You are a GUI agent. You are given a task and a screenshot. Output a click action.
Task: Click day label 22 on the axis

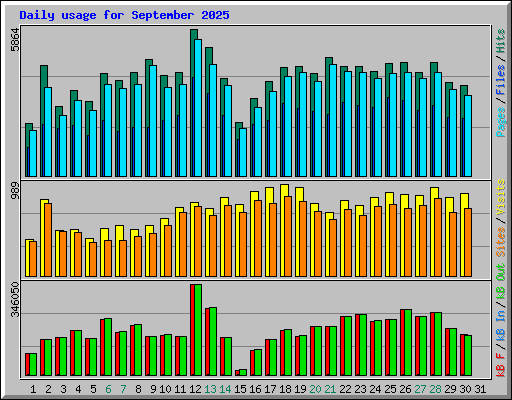click(x=345, y=389)
